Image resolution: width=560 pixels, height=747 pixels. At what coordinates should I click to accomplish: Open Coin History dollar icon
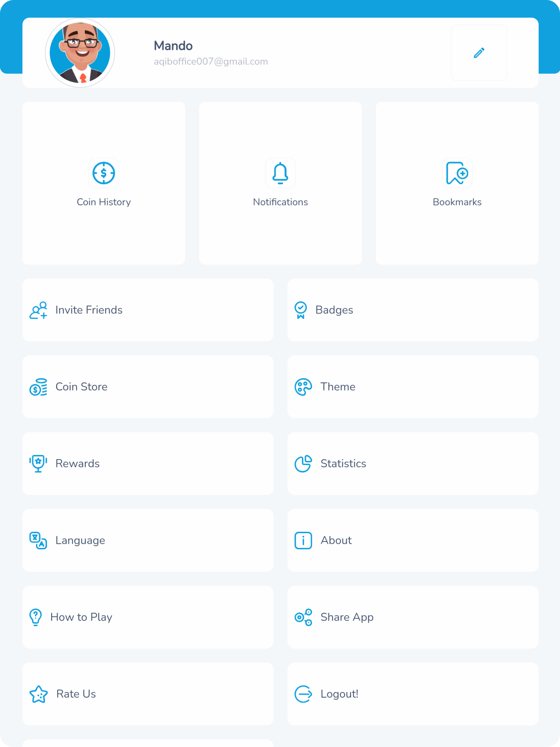(x=104, y=173)
